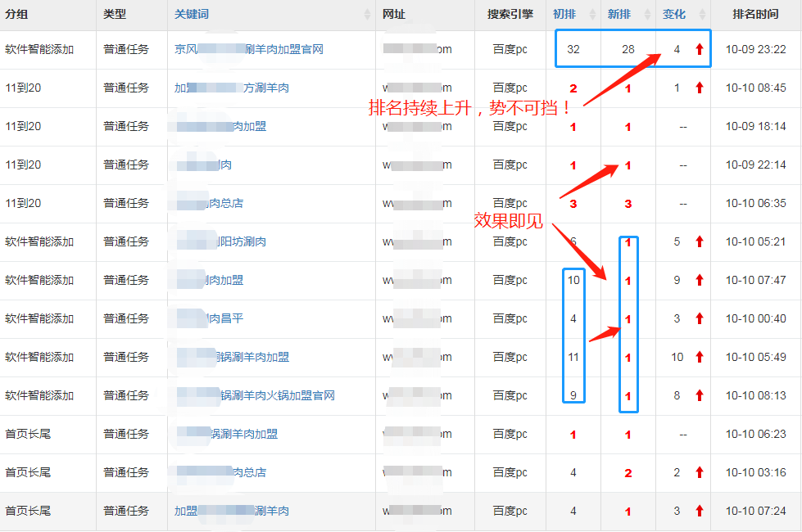Click the sort icon on the 初排 column header
This screenshot has width=802, height=532.
(591, 14)
